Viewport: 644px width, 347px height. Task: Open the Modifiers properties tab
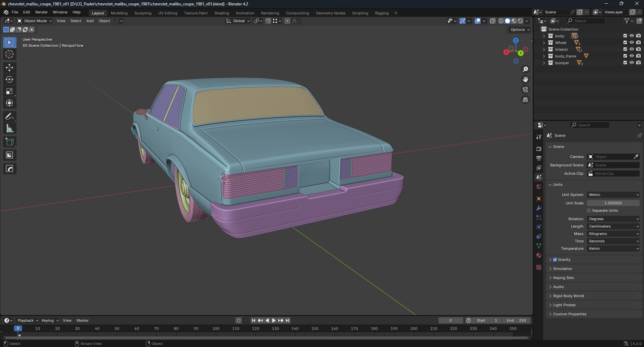(x=539, y=208)
